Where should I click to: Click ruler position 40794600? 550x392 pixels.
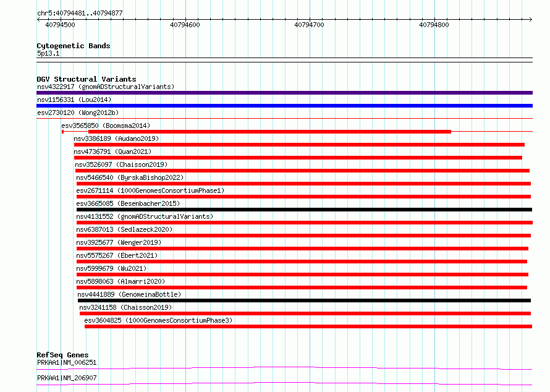tap(185, 25)
